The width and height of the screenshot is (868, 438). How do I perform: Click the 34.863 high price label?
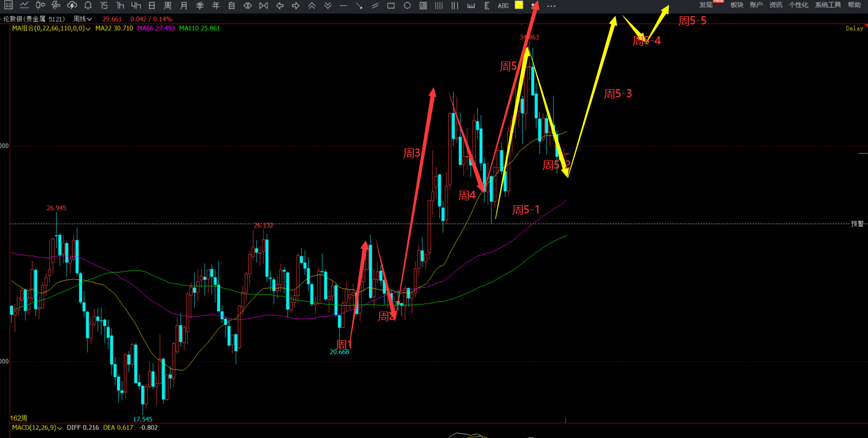tap(529, 37)
